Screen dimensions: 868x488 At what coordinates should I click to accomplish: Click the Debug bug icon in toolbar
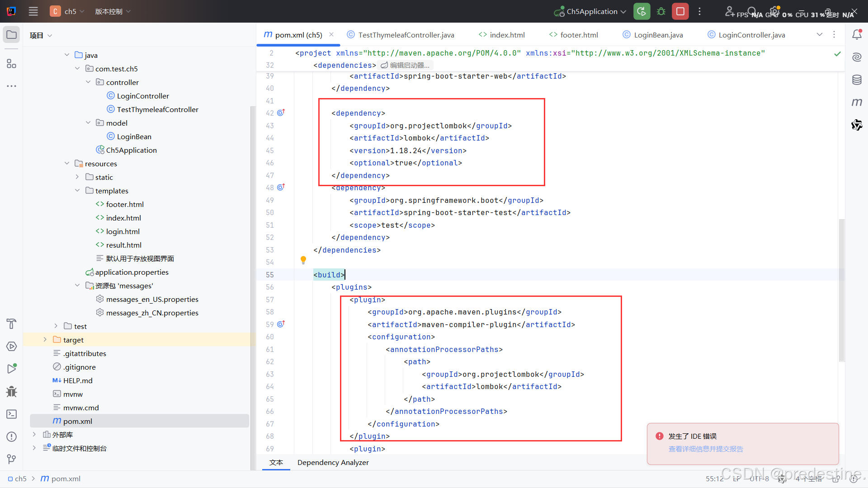(661, 11)
